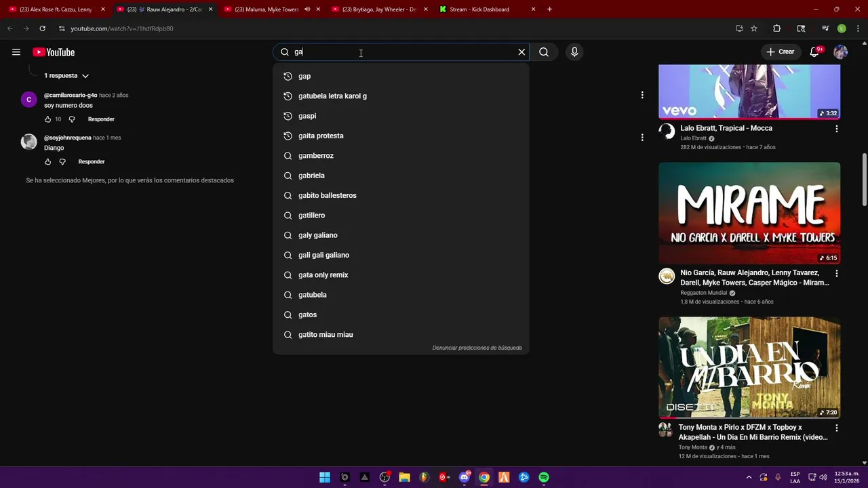The height and width of the screenshot is (488, 868).
Task: Select the 'gap' history suggestion
Action: click(x=401, y=76)
